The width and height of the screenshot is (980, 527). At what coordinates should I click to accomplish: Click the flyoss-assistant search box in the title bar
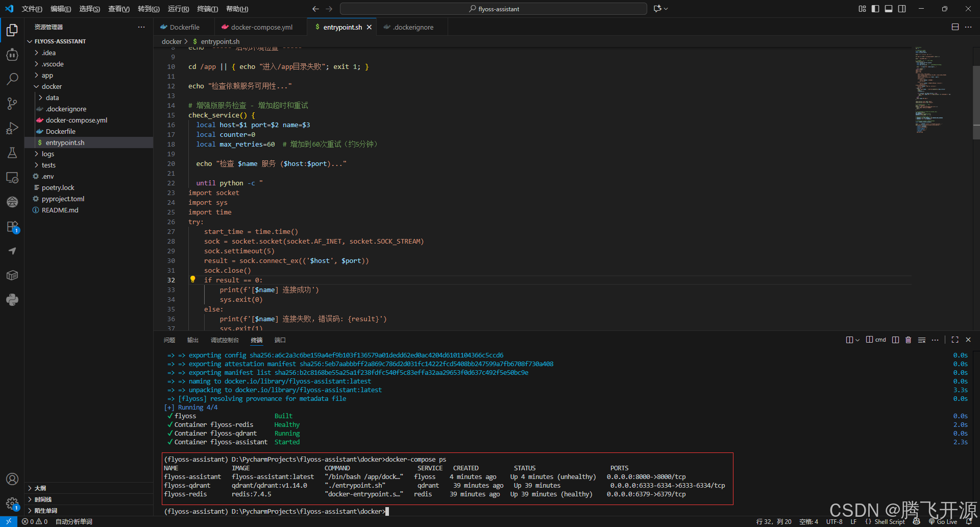[493, 9]
